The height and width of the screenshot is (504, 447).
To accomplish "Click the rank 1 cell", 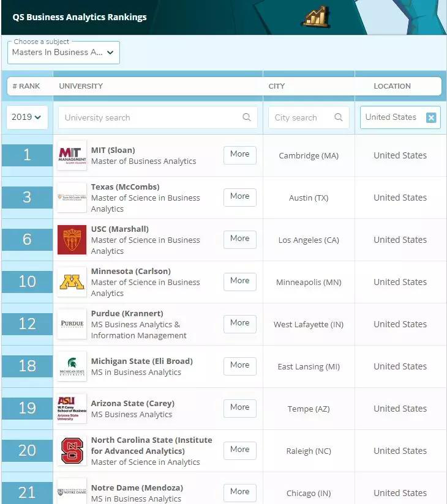I will pyautogui.click(x=28, y=155).
